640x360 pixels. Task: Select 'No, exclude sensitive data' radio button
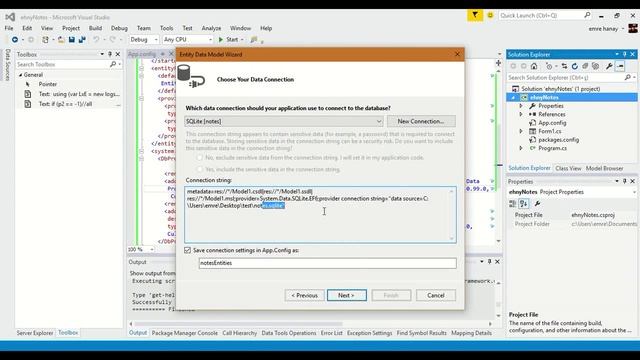coord(200,158)
